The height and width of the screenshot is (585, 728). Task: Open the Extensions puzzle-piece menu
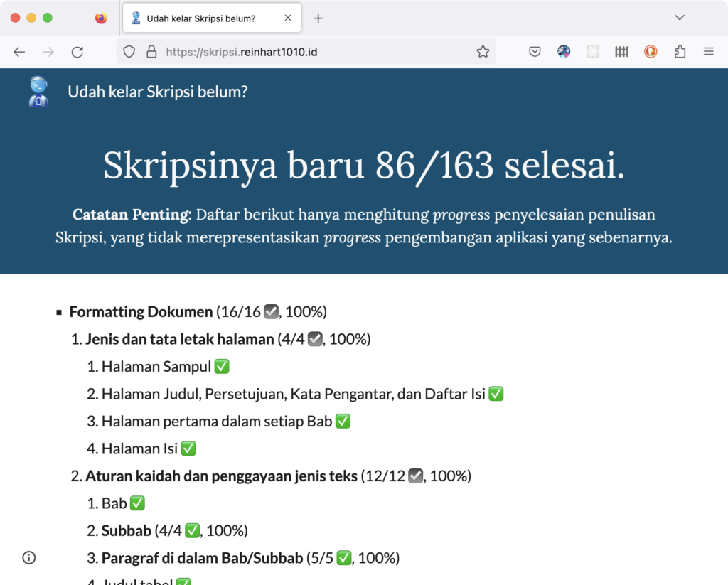click(680, 52)
